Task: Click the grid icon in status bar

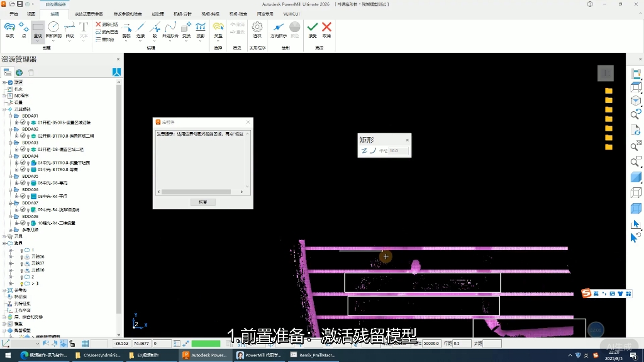Action: pyautogui.click(x=85, y=344)
